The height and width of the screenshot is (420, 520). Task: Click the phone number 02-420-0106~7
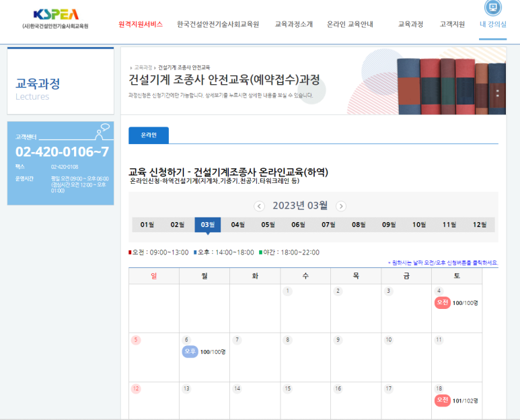coord(62,151)
